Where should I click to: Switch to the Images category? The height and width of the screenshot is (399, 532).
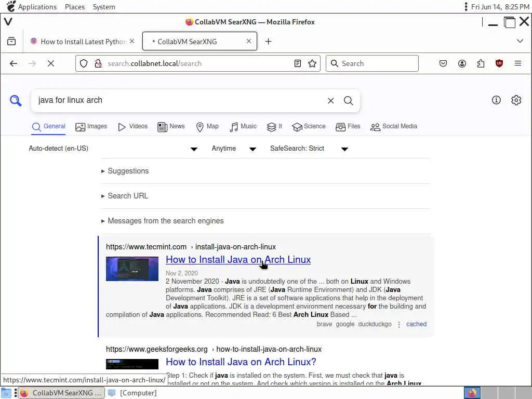tap(91, 127)
